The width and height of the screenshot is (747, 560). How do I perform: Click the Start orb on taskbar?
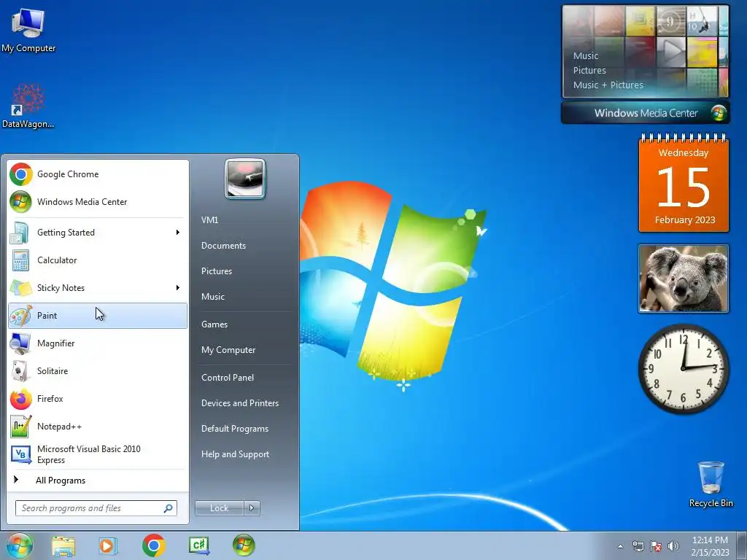tap(19, 545)
